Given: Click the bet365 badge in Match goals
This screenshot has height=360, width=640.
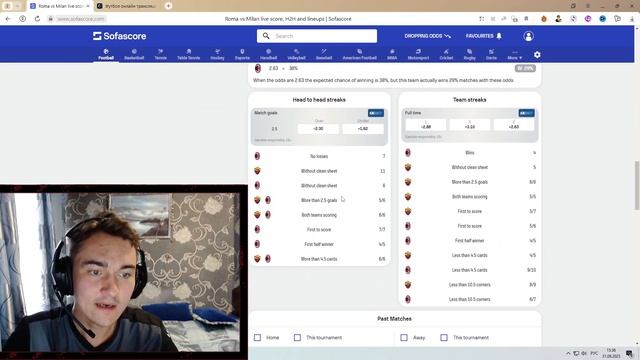Looking at the screenshot, I should [x=376, y=113].
